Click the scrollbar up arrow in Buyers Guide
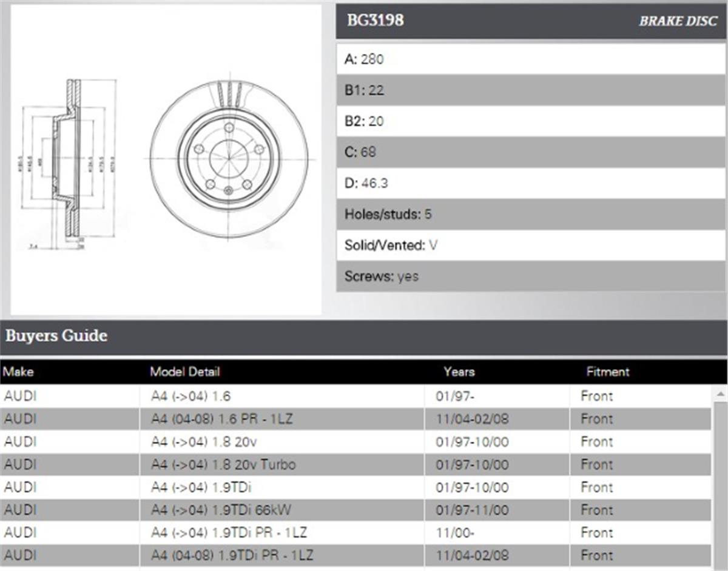This screenshot has height=571, width=728. pos(720,395)
